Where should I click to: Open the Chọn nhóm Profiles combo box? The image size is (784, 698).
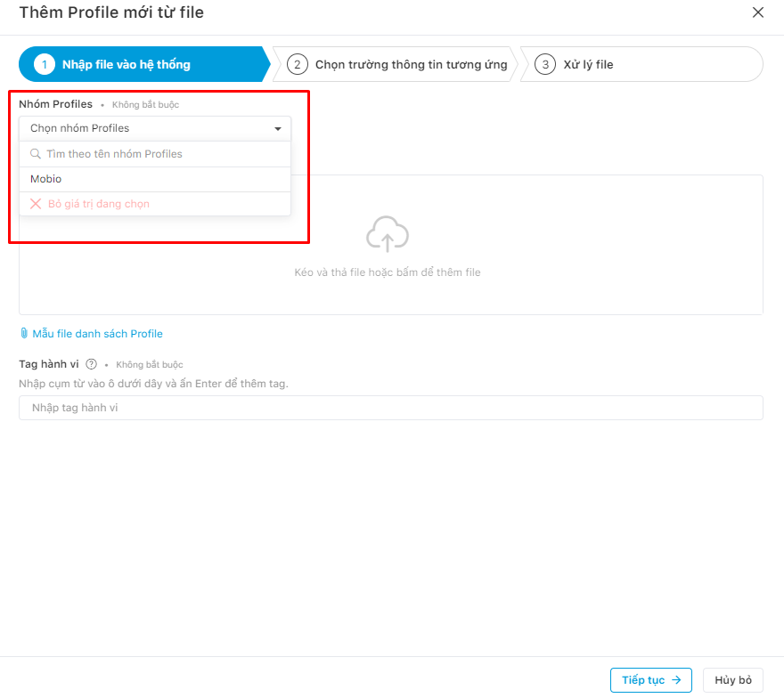(x=155, y=128)
